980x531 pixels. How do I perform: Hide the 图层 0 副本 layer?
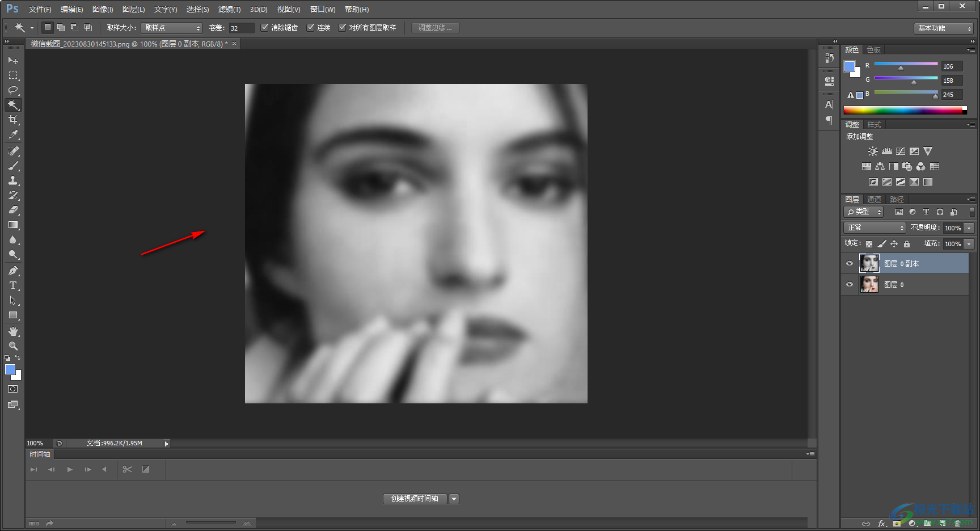(x=849, y=263)
